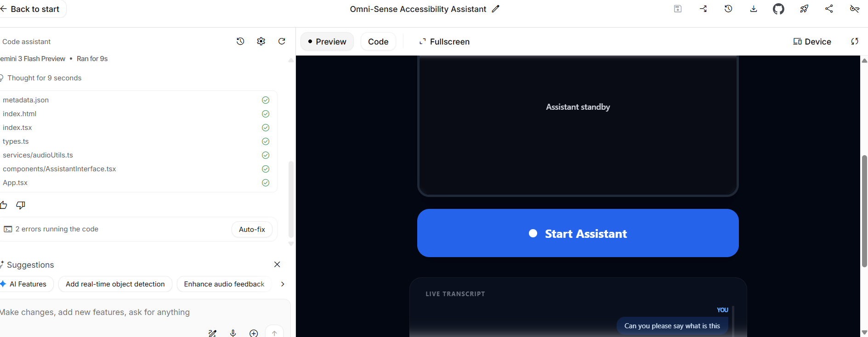Viewport: 868px width, 337px height.
Task: Open code assistant history icon
Action: click(x=240, y=41)
